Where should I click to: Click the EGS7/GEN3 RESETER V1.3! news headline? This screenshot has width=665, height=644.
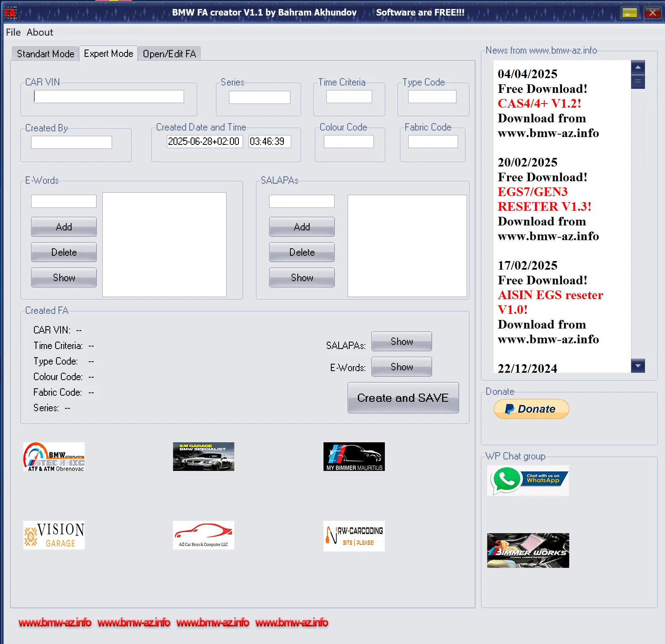click(544, 199)
